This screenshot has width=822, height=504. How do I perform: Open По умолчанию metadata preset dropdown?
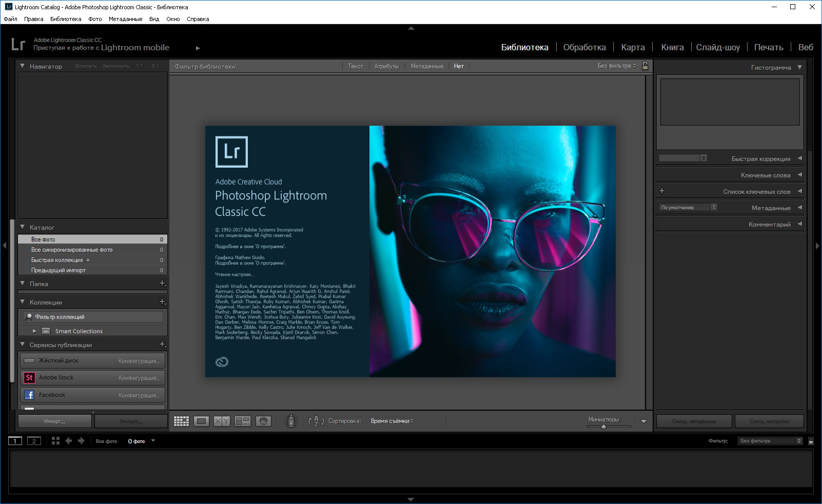click(x=688, y=207)
